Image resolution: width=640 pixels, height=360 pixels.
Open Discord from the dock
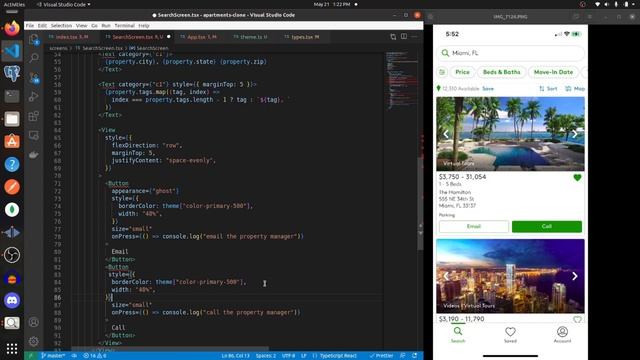tap(12, 300)
